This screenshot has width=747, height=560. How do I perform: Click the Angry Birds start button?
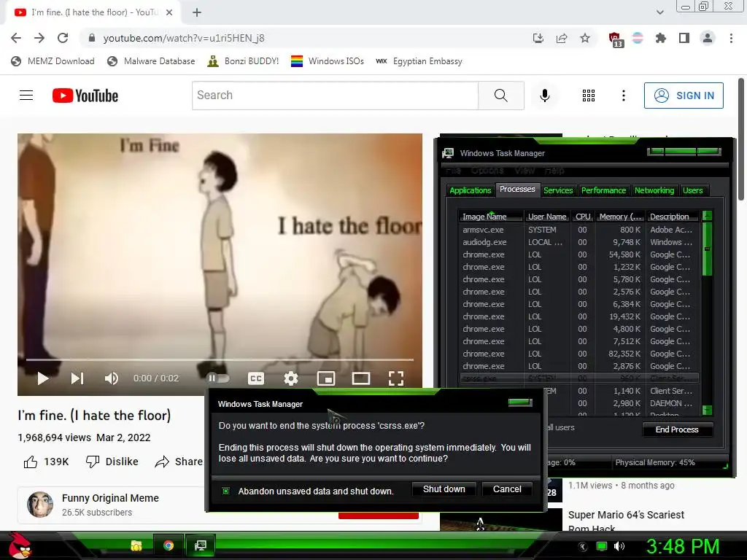tap(19, 545)
